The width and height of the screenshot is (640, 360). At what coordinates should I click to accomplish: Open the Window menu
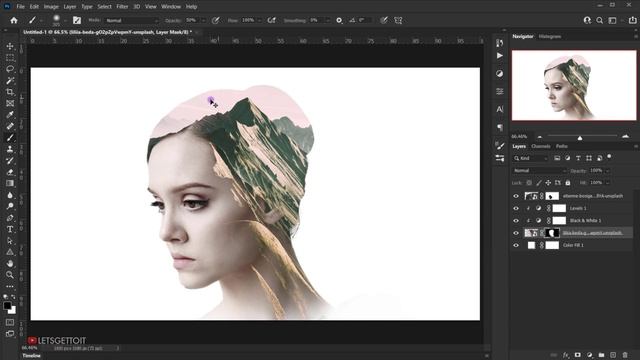(171, 7)
